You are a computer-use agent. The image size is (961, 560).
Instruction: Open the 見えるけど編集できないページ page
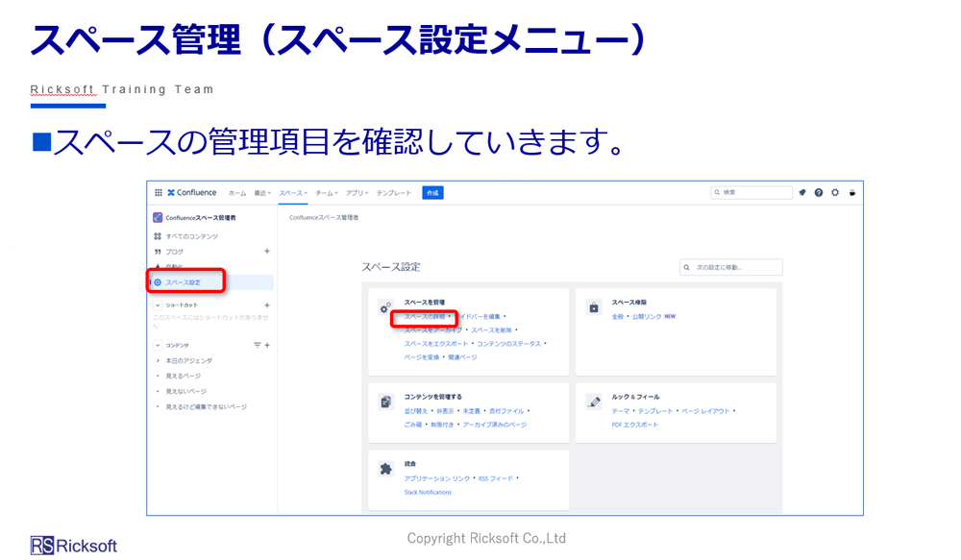(x=206, y=407)
